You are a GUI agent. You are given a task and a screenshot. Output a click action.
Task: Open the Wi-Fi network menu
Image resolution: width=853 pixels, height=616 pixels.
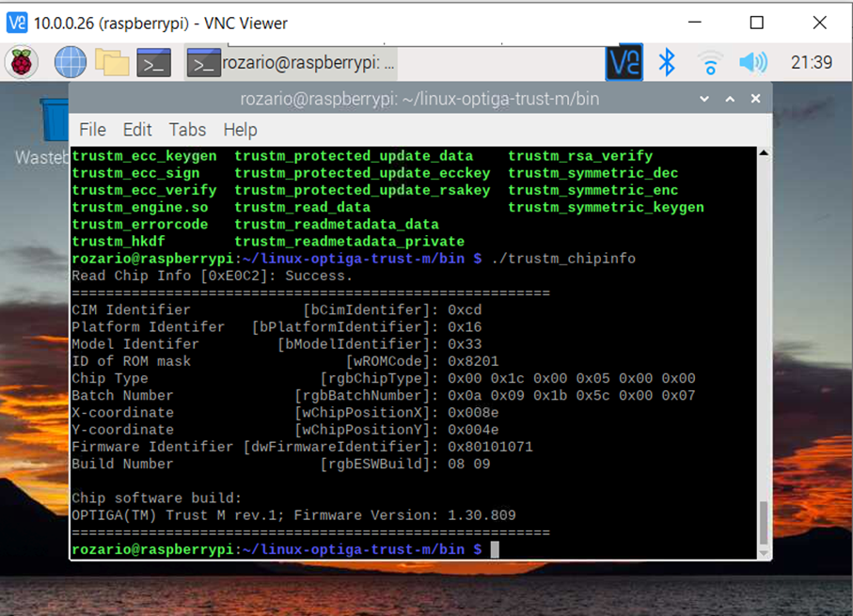(710, 63)
